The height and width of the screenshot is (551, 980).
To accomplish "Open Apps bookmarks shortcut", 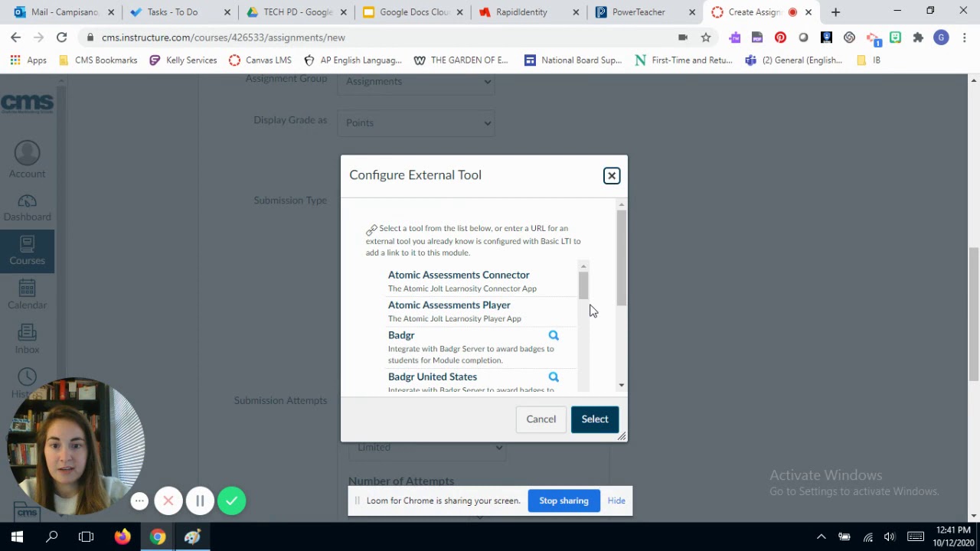I will pyautogui.click(x=28, y=60).
